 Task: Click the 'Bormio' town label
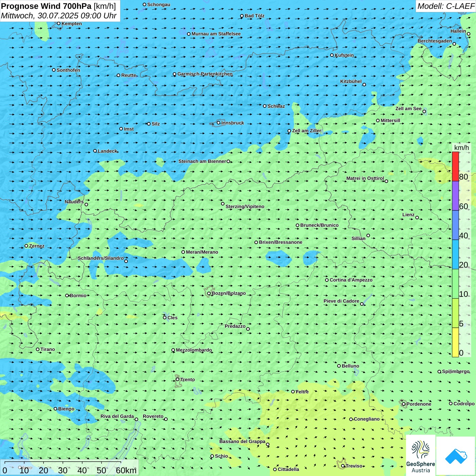(78, 295)
